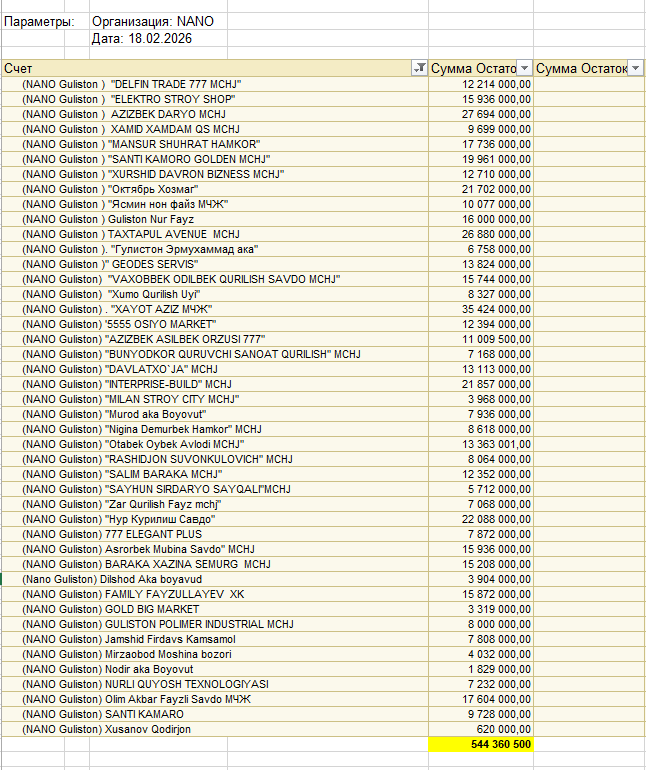Select row "SAYHUN SIRDARYO SAYQALI"MCHJ

(x=215, y=489)
